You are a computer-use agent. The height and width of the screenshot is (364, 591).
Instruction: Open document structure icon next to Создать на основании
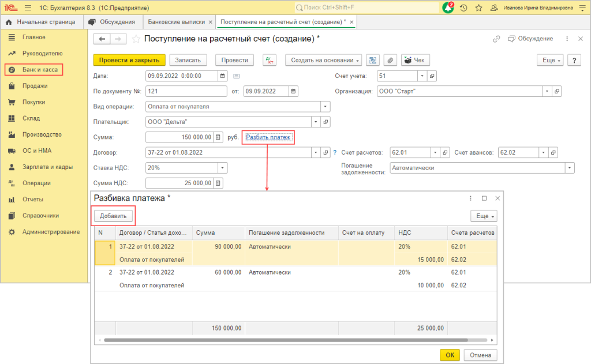[373, 61]
